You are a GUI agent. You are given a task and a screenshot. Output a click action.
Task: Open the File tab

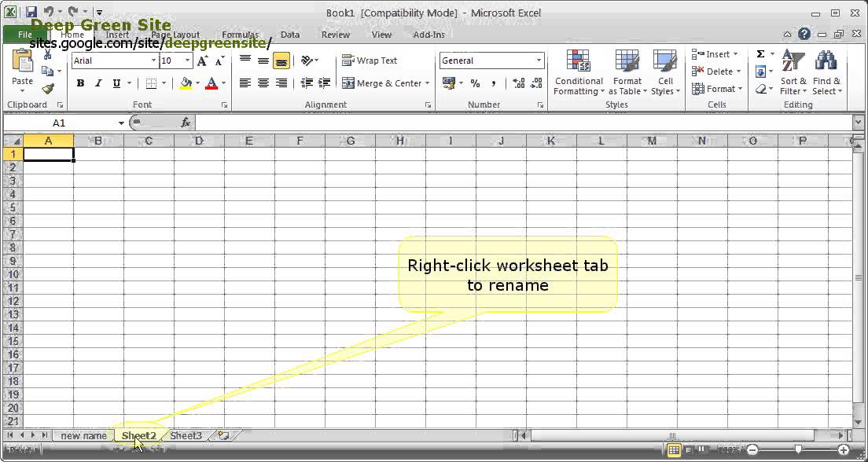[25, 35]
